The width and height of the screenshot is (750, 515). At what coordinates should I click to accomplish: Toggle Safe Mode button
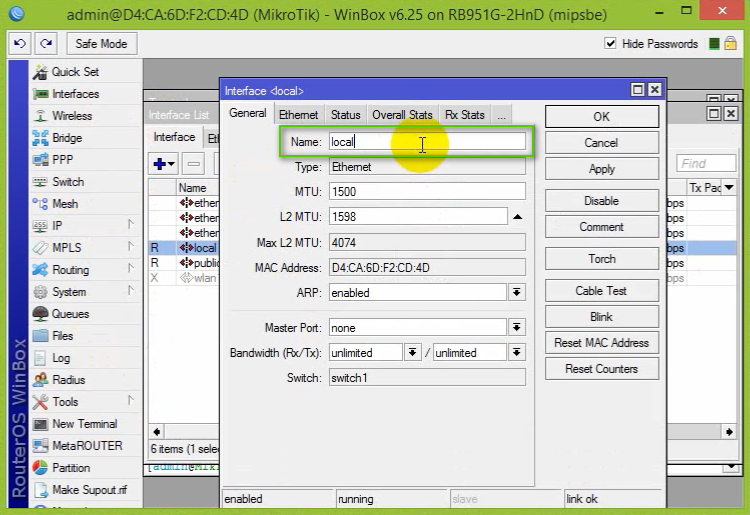click(x=101, y=44)
